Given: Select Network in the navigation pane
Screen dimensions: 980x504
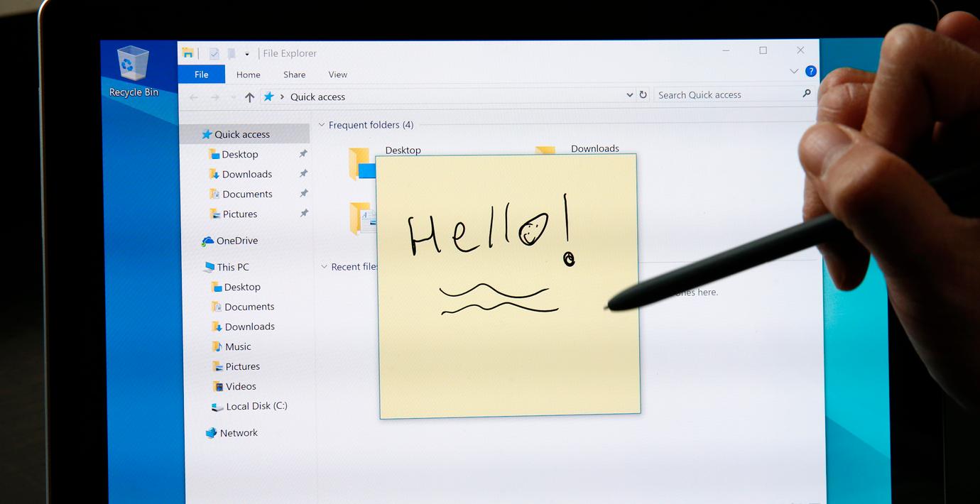Looking at the screenshot, I should tap(238, 432).
